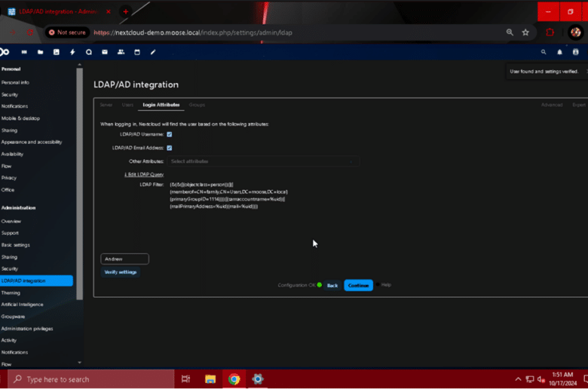Click the Chrome taskbar icon
The height and width of the screenshot is (389, 588).
click(x=234, y=379)
